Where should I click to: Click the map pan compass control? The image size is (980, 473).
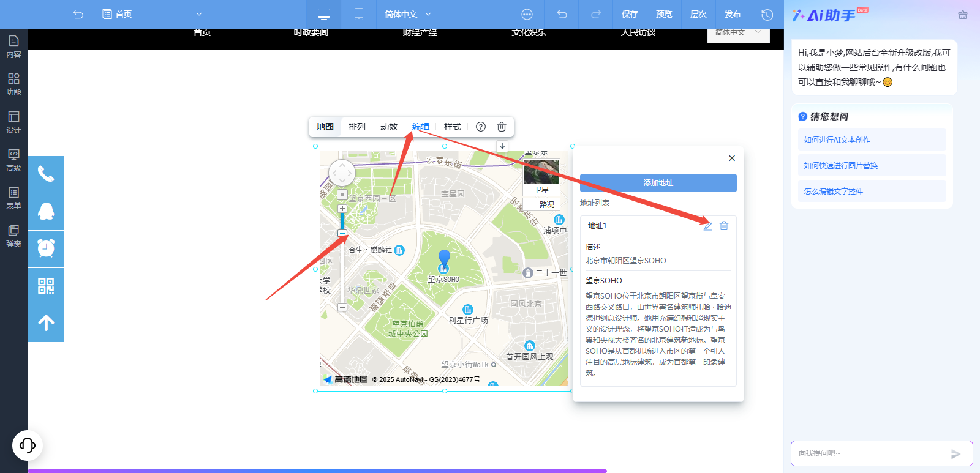click(x=342, y=173)
